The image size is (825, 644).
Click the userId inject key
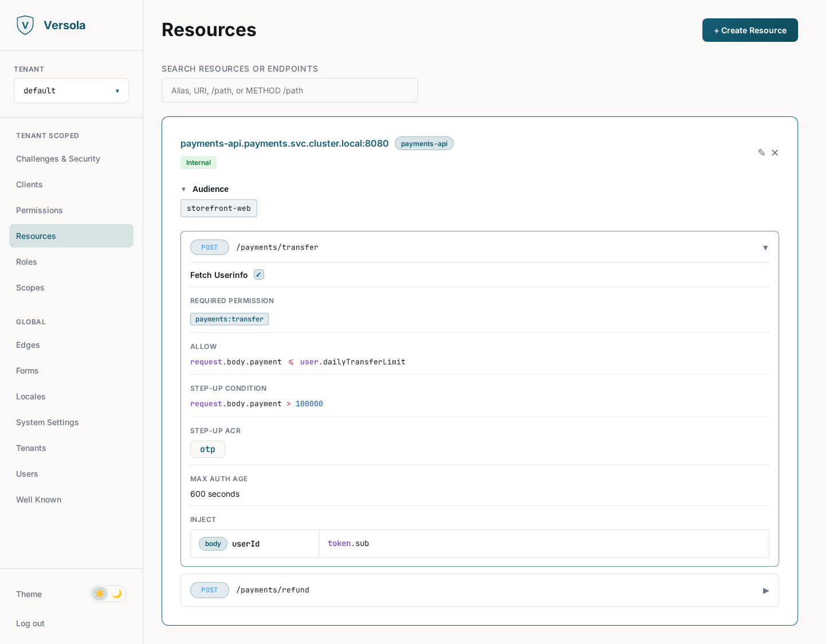click(x=246, y=544)
